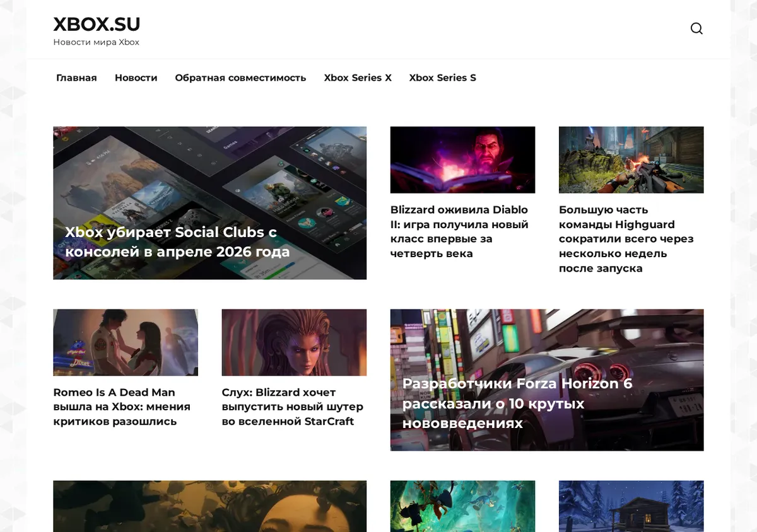Click the StarCraft Kerrigan thumbnail
Screen dimensions: 757x532
click(x=294, y=342)
